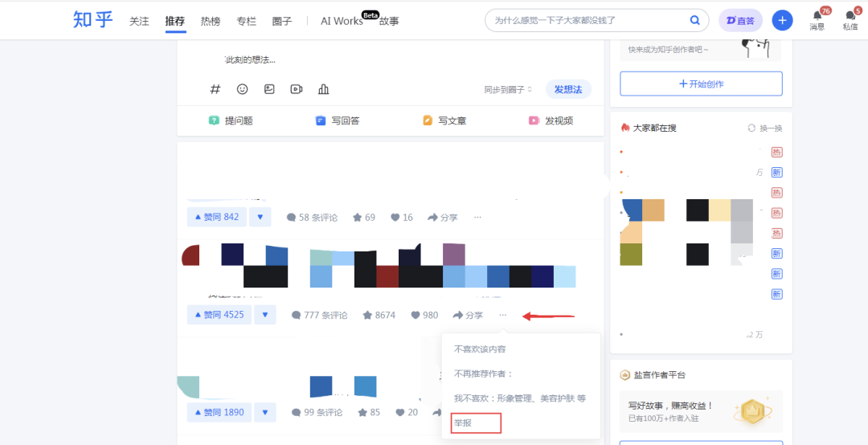Click 发视频 shortcut
868x445 pixels.
(551, 120)
